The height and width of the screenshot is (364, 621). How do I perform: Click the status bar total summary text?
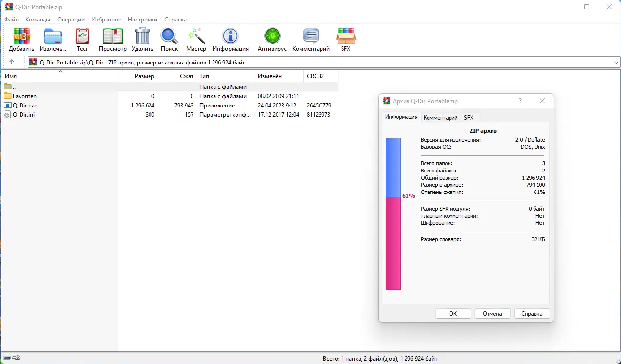point(380,358)
